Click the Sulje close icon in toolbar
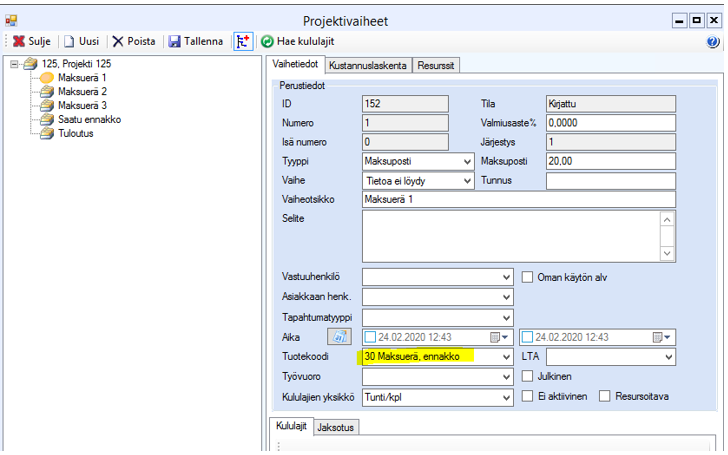This screenshot has width=728, height=455. pos(18,41)
